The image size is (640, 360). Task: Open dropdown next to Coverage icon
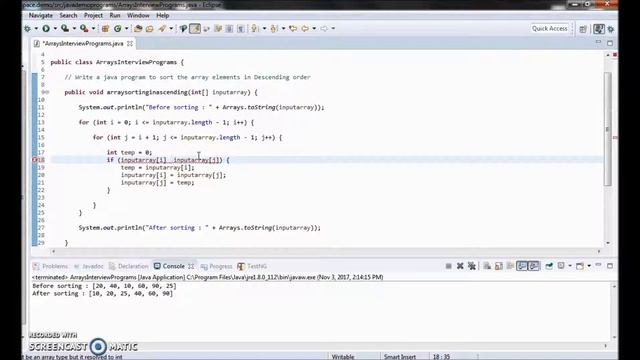point(74,29)
